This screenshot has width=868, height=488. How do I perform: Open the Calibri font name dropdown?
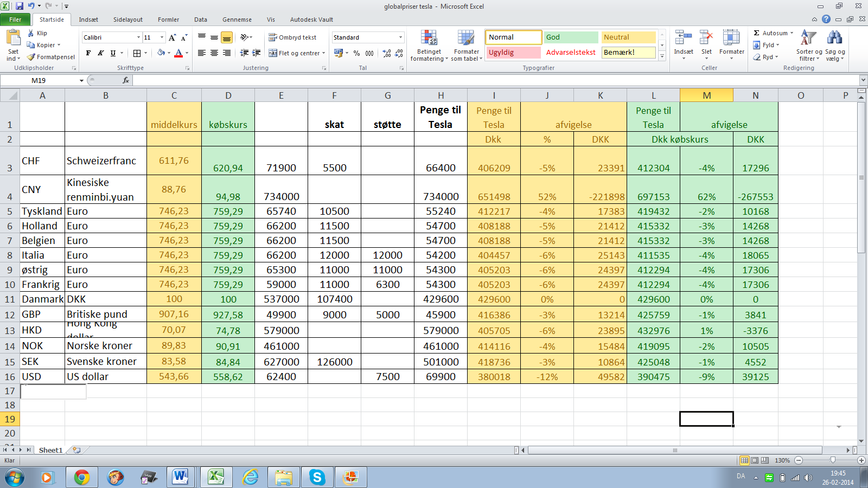tap(138, 37)
